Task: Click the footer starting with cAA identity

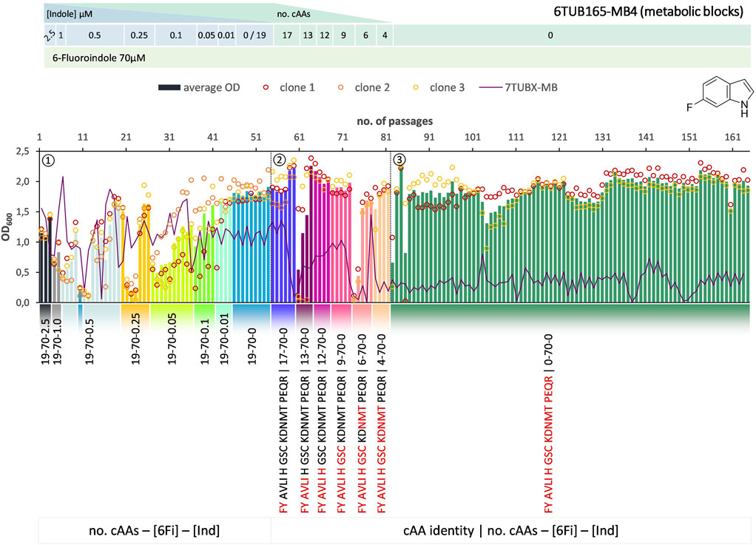Action: click(510, 530)
